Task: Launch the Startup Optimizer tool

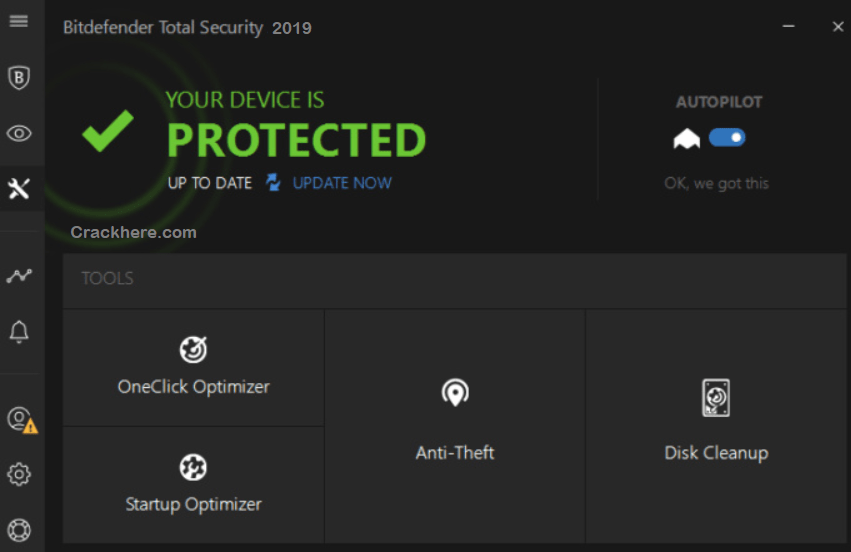Action: click(193, 485)
